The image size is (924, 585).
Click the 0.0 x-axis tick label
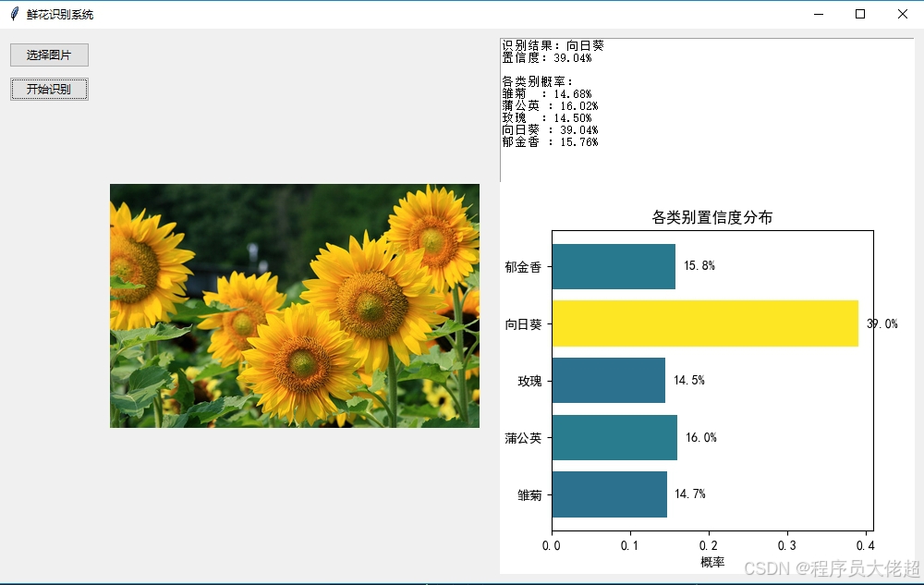[x=552, y=545]
